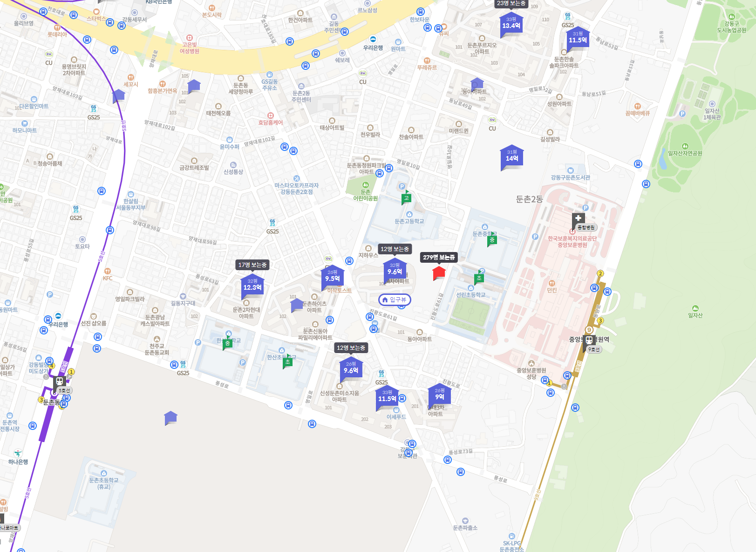Image resolution: width=756 pixels, height=552 pixels.
Task: Click the 입구뷰 button
Action: pos(395,300)
